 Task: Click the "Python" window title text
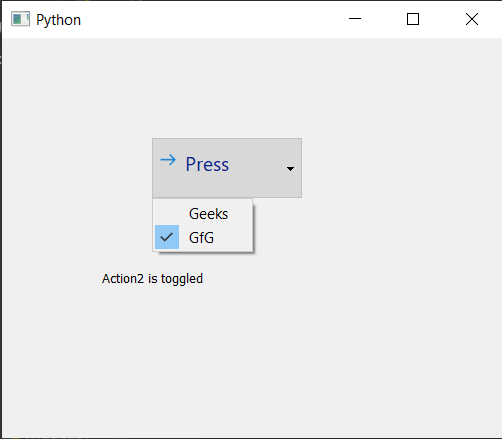click(58, 20)
